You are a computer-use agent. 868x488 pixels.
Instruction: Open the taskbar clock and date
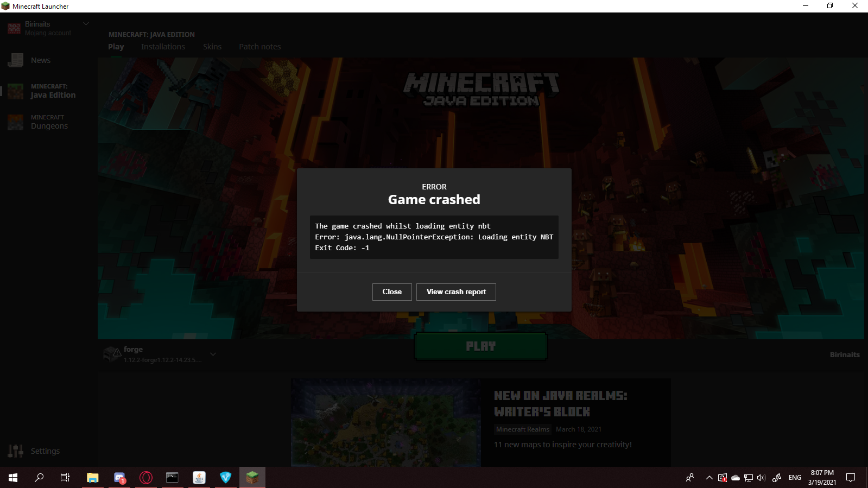coord(822,478)
